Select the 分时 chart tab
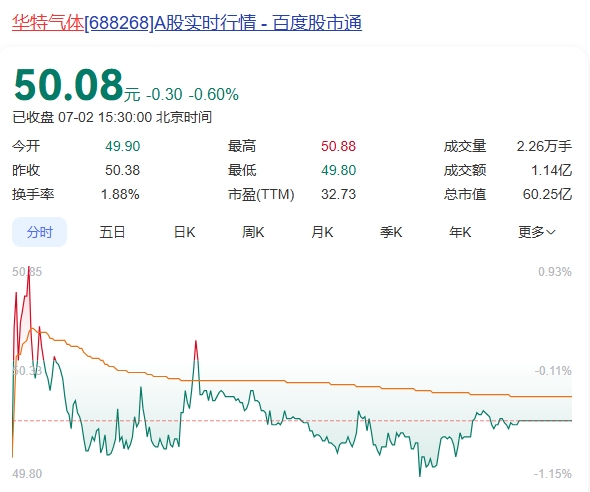This screenshot has height=492, width=590. (x=40, y=232)
